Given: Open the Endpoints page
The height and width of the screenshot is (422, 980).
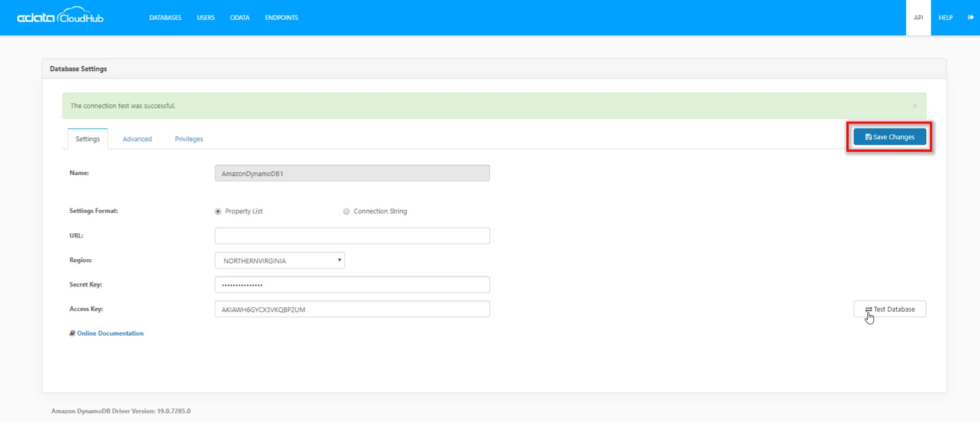Looking at the screenshot, I should click(x=282, y=18).
